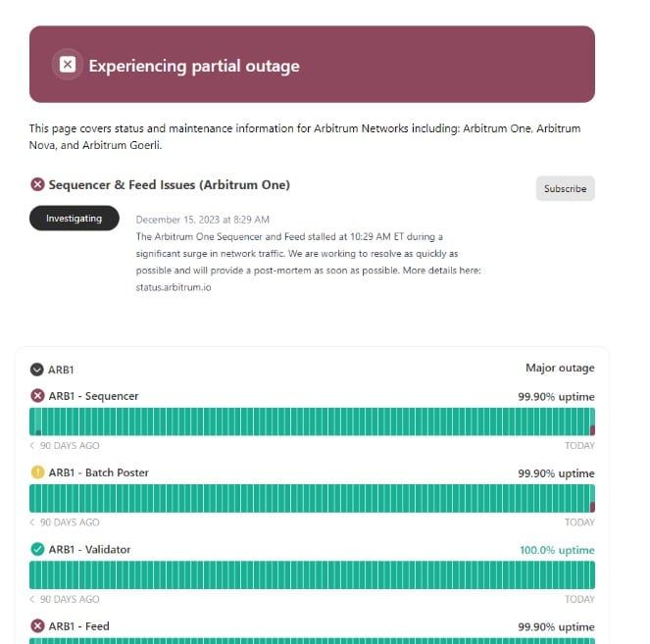
Task: Click the red outage marker on the Sequencer uptime bar
Action: tap(592, 430)
